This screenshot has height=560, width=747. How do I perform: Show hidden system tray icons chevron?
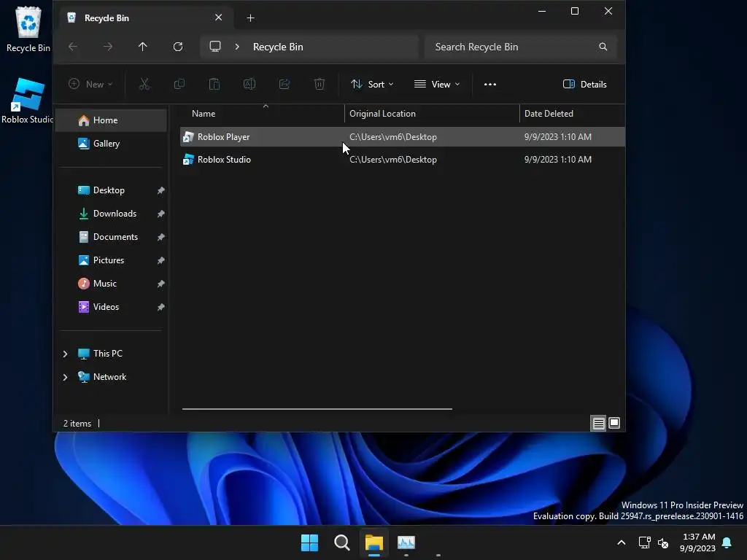622,542
